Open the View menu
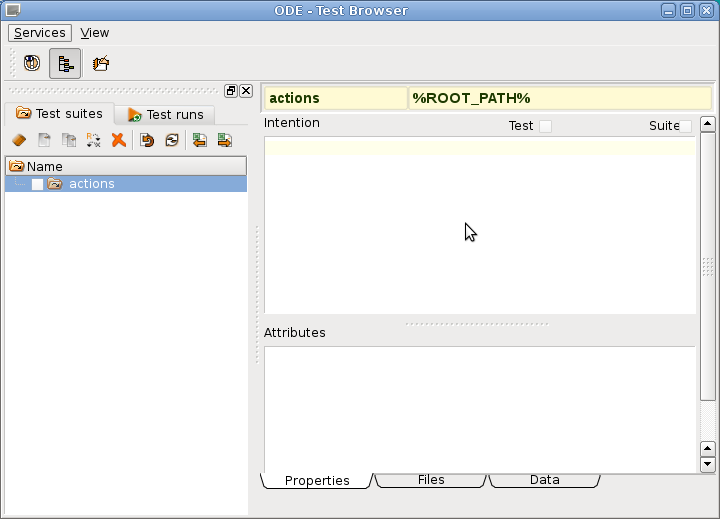The width and height of the screenshot is (720, 519). (95, 33)
